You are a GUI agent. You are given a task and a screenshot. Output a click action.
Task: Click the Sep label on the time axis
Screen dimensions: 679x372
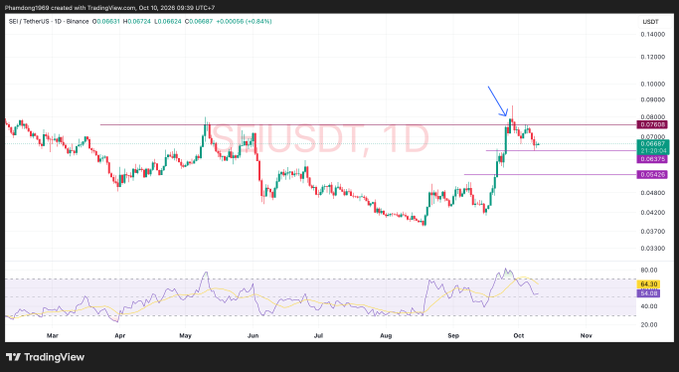(x=453, y=336)
